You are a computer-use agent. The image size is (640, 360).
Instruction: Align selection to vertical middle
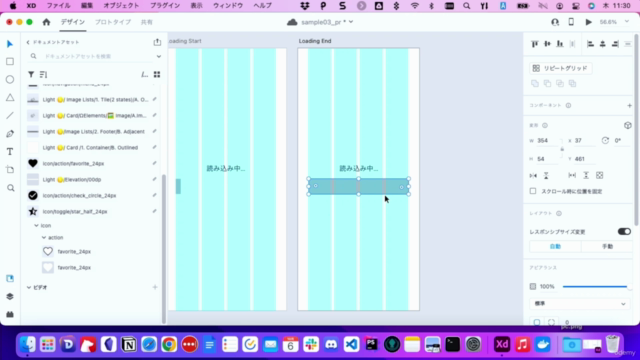(x=547, y=44)
